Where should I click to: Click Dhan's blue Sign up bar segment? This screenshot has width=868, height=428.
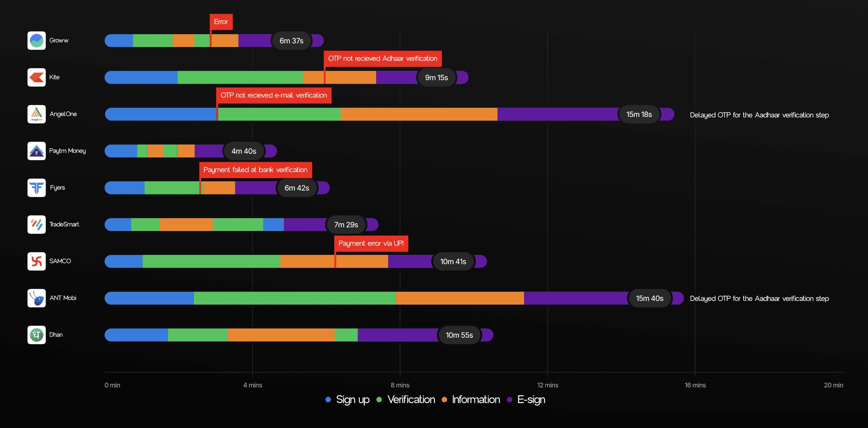click(x=136, y=335)
